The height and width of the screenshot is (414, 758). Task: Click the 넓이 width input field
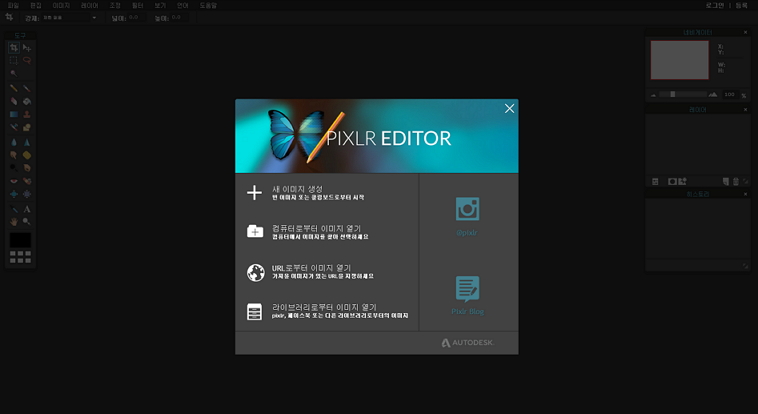tap(136, 18)
